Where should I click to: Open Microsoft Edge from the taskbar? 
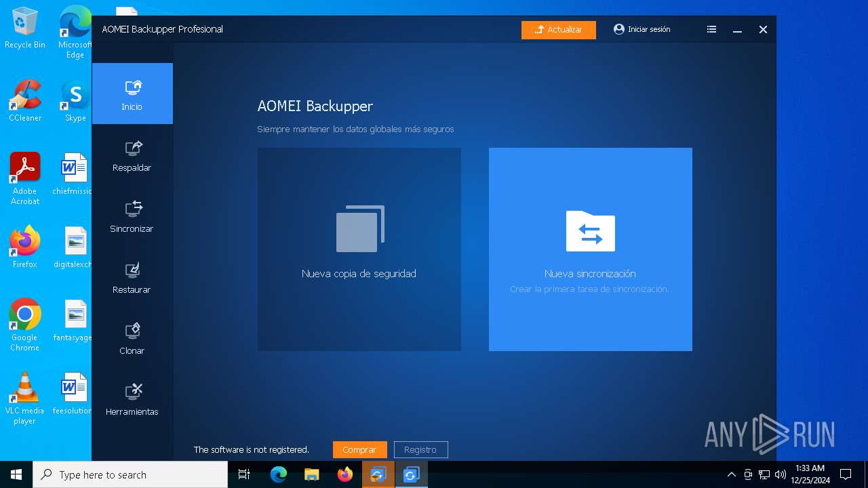279,474
